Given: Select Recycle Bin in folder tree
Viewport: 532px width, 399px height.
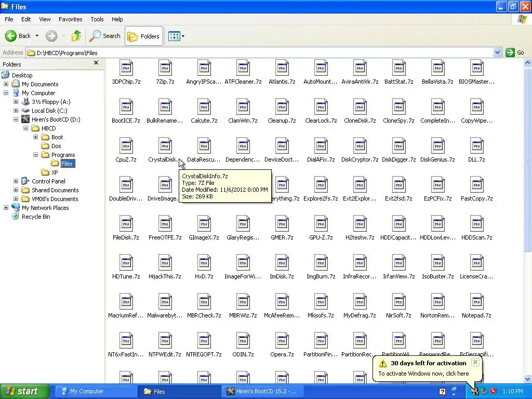Looking at the screenshot, I should click(x=31, y=217).
